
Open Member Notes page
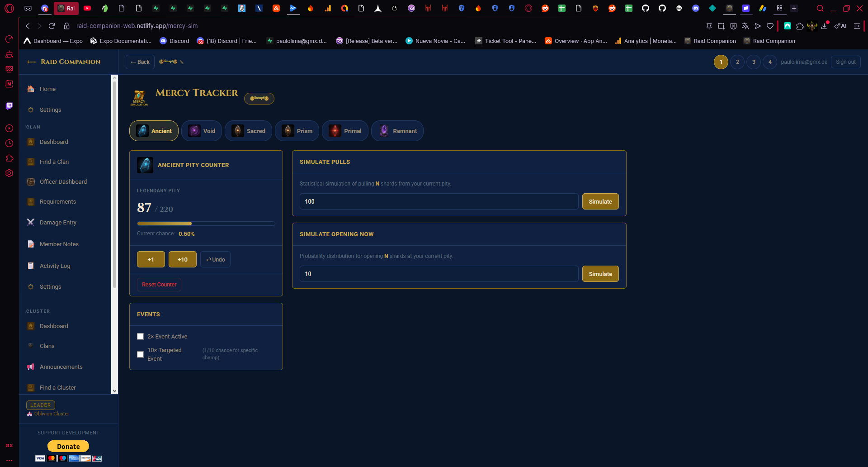point(59,244)
